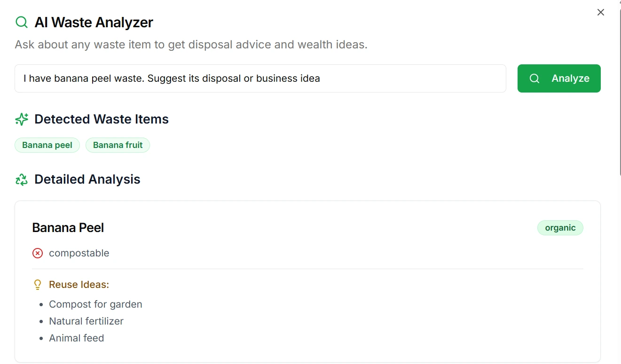Click the Natural fertilizer list item
Viewport: 621px width, 364px height.
[86, 321]
